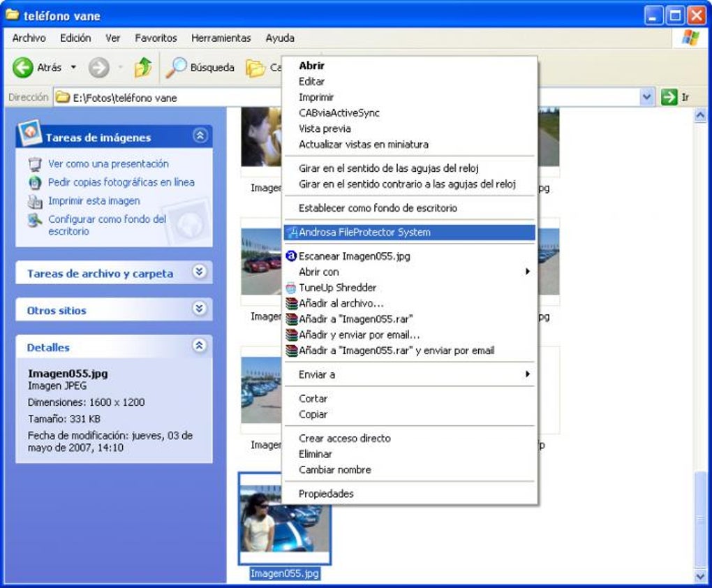Click the printer icon for Imprimir
The height and width of the screenshot is (588, 712).
pyautogui.click(x=35, y=201)
